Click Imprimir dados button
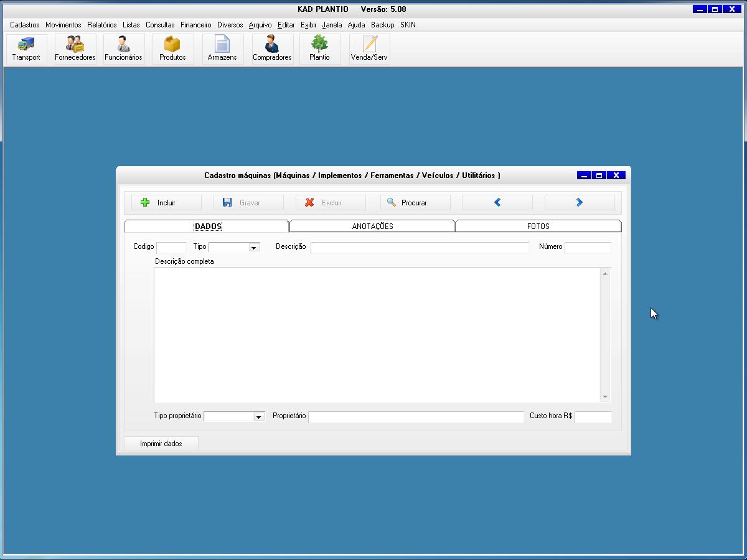 click(161, 444)
